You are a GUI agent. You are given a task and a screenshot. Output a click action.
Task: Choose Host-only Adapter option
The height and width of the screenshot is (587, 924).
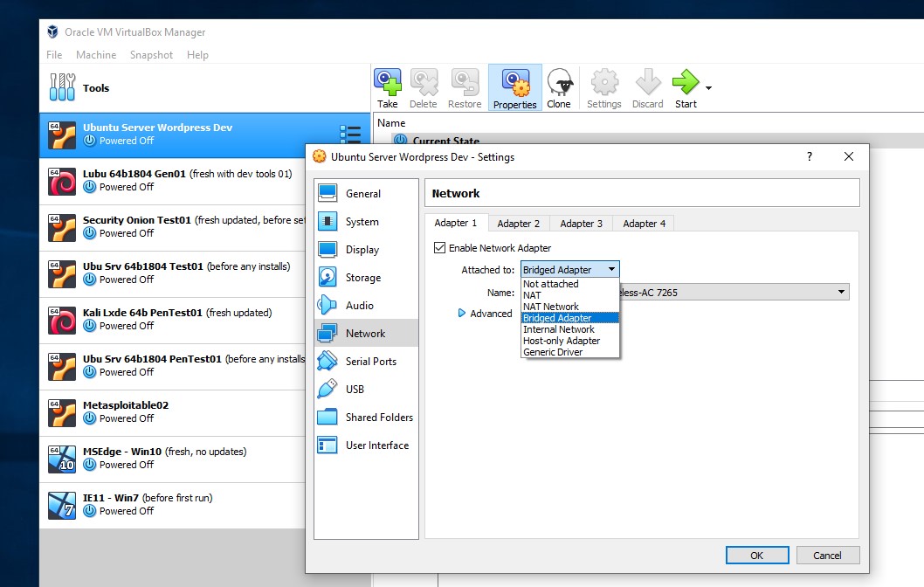(569, 341)
